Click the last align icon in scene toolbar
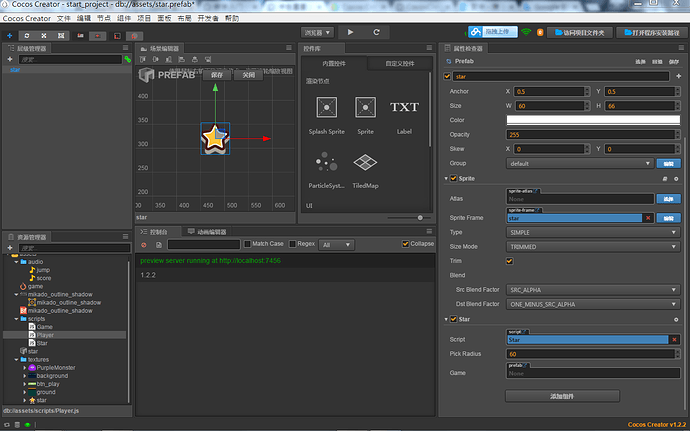The image size is (690, 431). pyautogui.click(x=208, y=59)
